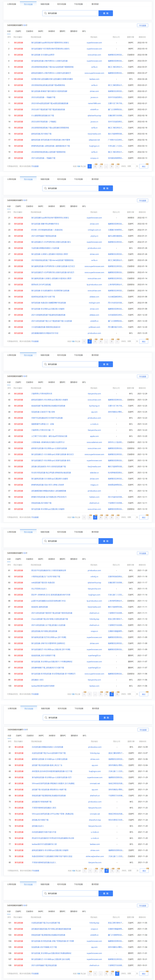Viewport: 155px width, 980px height.
Task: Go to page 1 in pagination below rank 40
Action: pos(84,341)
